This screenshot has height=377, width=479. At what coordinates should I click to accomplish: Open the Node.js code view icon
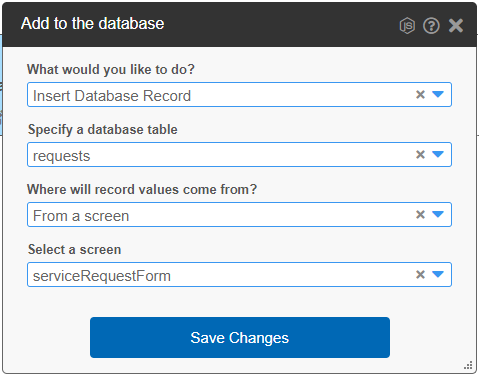click(x=407, y=26)
